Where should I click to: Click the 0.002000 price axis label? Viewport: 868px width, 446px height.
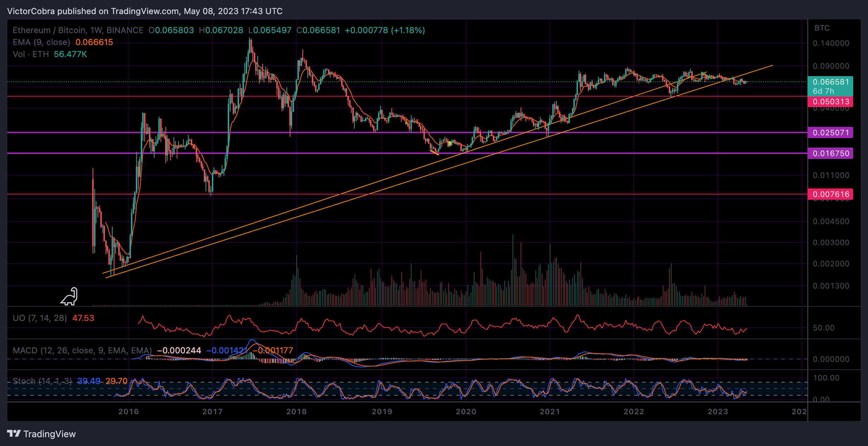[831, 264]
